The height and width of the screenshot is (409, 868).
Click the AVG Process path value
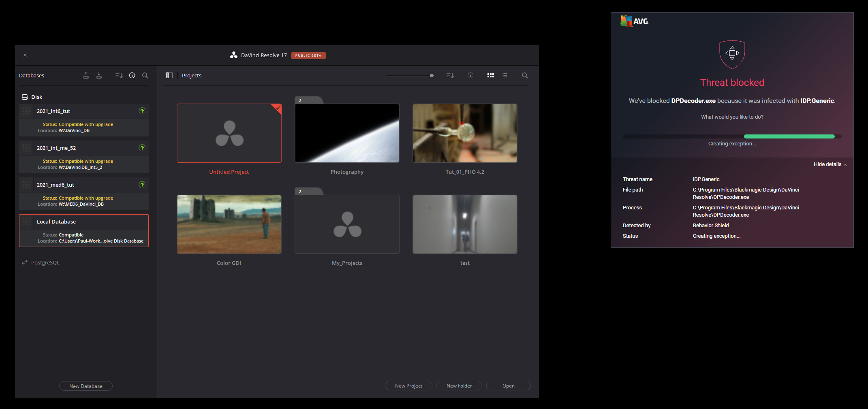[746, 211]
